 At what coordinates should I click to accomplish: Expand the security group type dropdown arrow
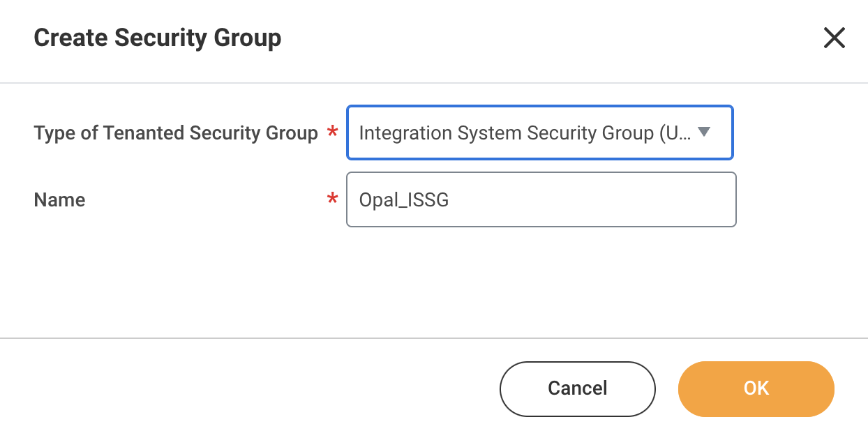[x=704, y=132]
